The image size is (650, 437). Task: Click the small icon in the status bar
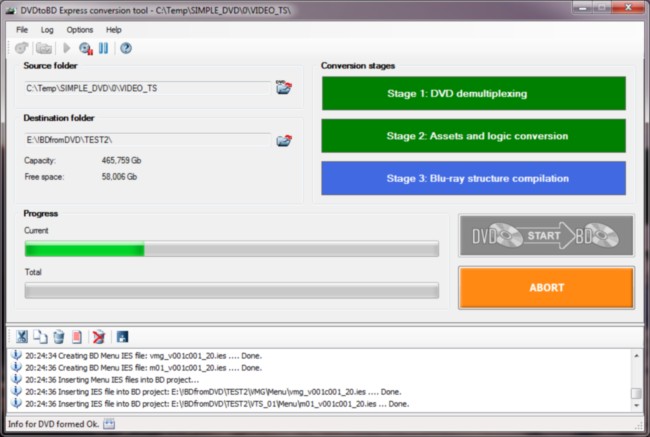[x=109, y=424]
